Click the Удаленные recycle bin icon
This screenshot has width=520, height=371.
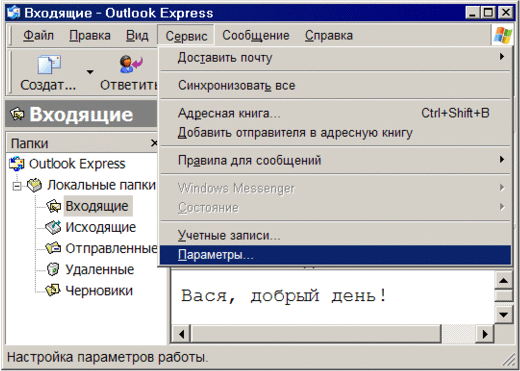(x=53, y=269)
